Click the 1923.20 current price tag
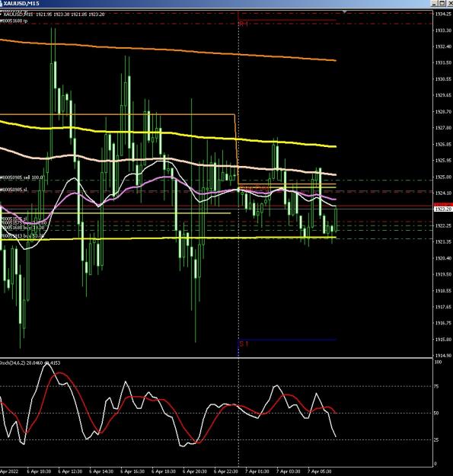 point(443,209)
